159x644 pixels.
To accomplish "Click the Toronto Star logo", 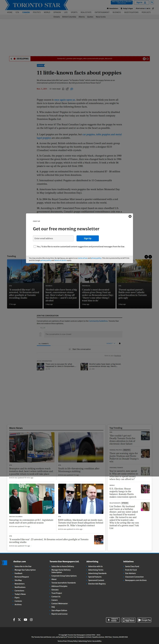I will (x=37, y=5).
